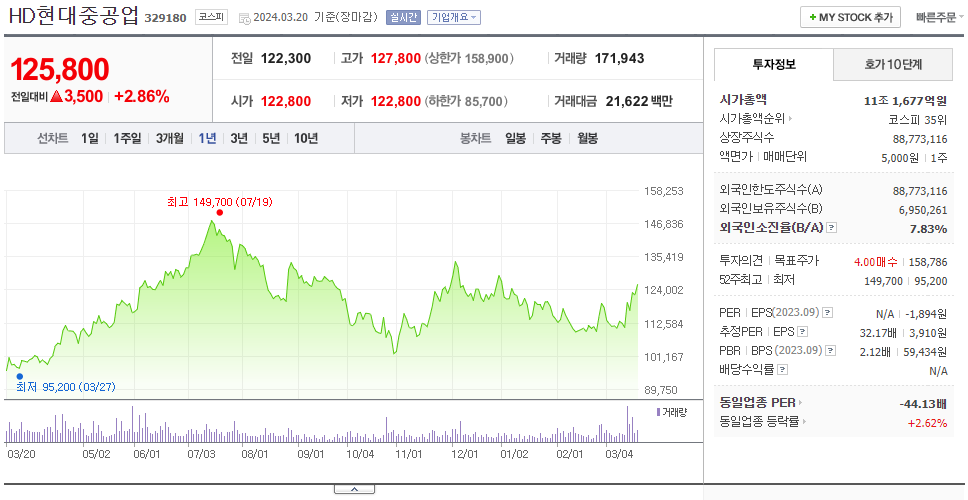Click the 외국인소진율 value 7.83%

point(928,229)
